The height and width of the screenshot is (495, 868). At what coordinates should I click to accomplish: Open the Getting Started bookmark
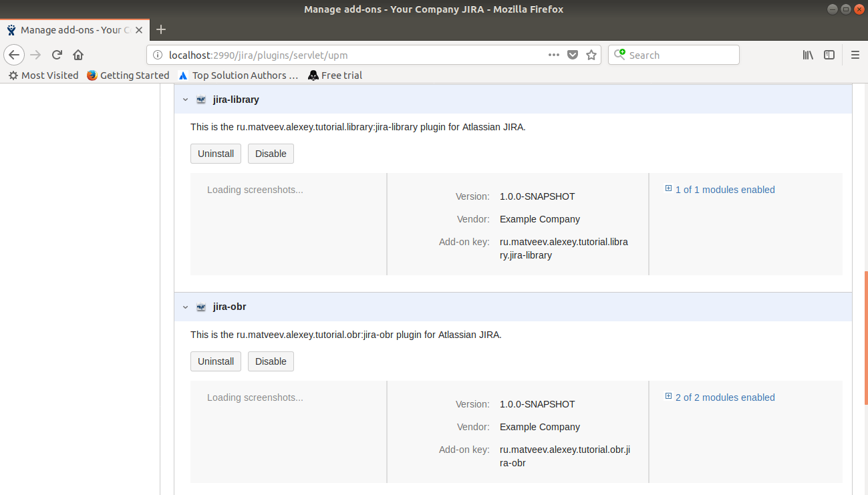(128, 75)
